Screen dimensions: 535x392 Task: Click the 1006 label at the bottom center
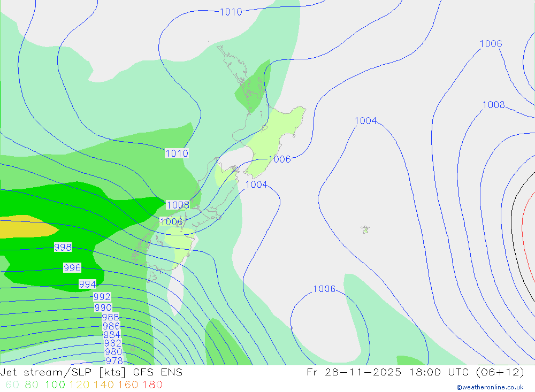click(325, 289)
